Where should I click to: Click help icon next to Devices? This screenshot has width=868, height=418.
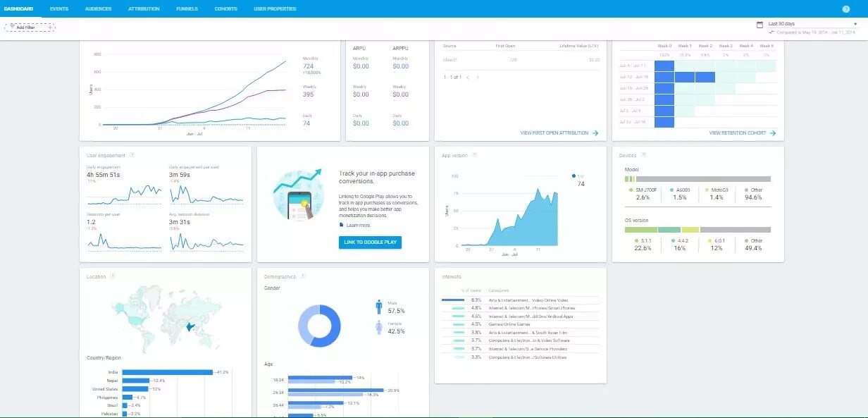click(643, 155)
